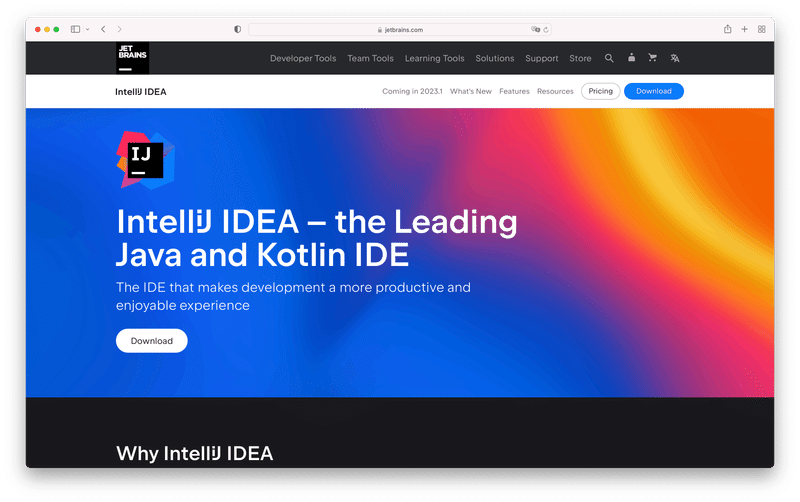
Task: Go forward with Safari's forward arrow
Action: click(x=119, y=30)
